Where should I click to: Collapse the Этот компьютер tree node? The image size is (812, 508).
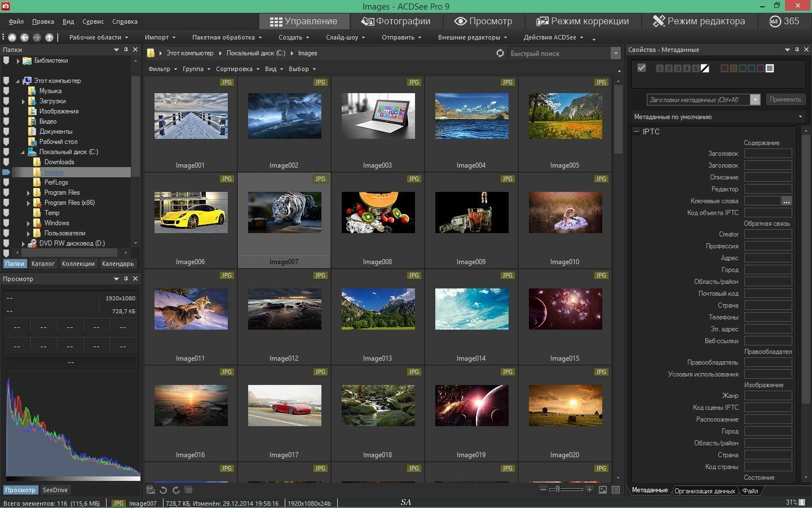coord(17,81)
